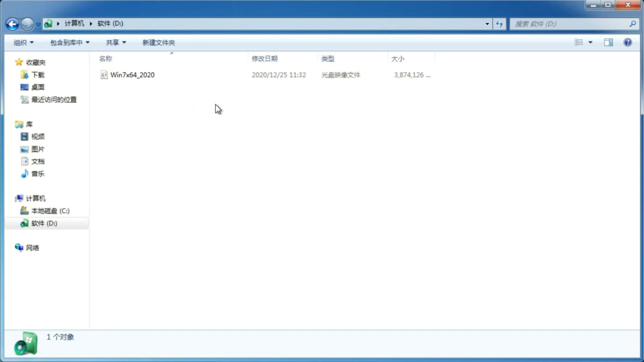The width and height of the screenshot is (644, 362).
Task: Expand 共享 dropdown menu
Action: [x=116, y=42]
